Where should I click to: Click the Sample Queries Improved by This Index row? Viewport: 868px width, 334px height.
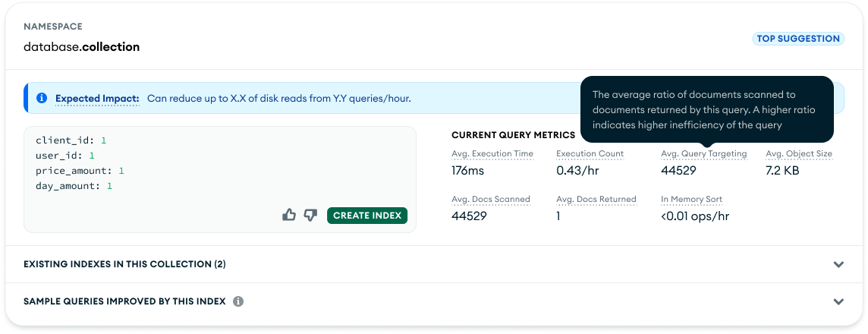click(434, 302)
